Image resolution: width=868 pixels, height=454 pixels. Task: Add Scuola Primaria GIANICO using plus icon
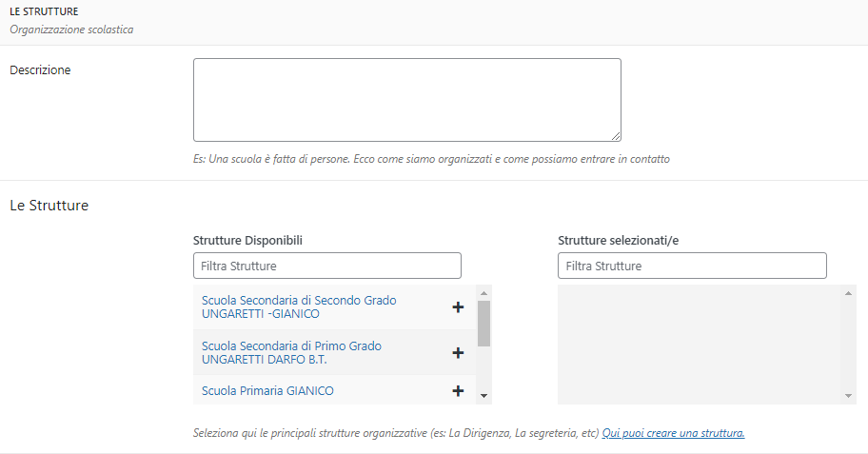458,391
